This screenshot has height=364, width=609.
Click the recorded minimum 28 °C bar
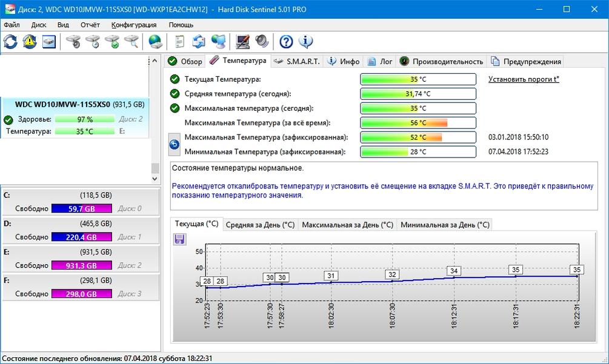[x=418, y=152]
